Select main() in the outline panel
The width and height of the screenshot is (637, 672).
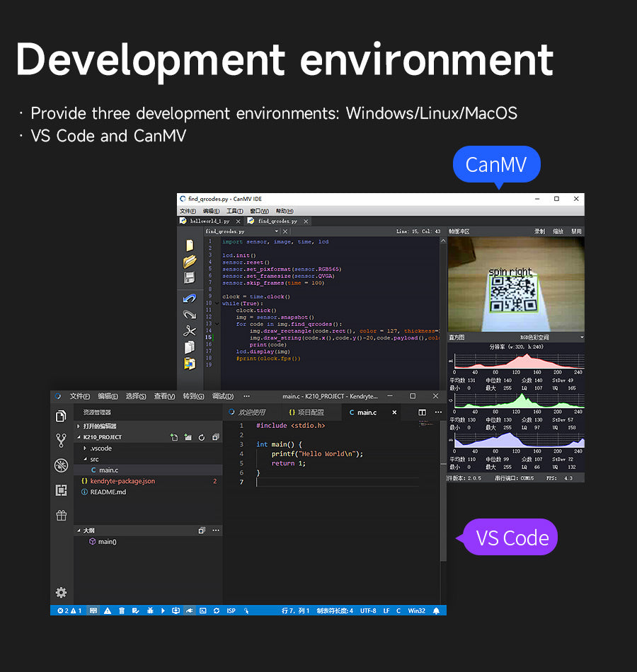[148, 542]
